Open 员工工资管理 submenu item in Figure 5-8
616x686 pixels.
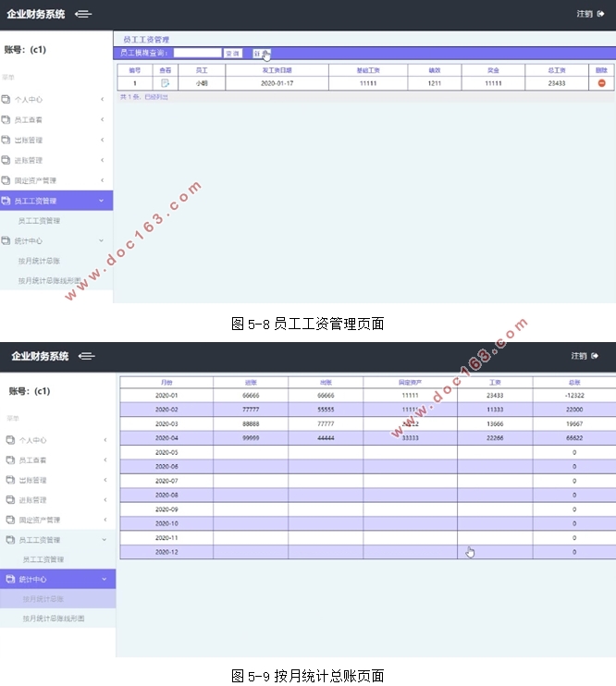[39, 220]
